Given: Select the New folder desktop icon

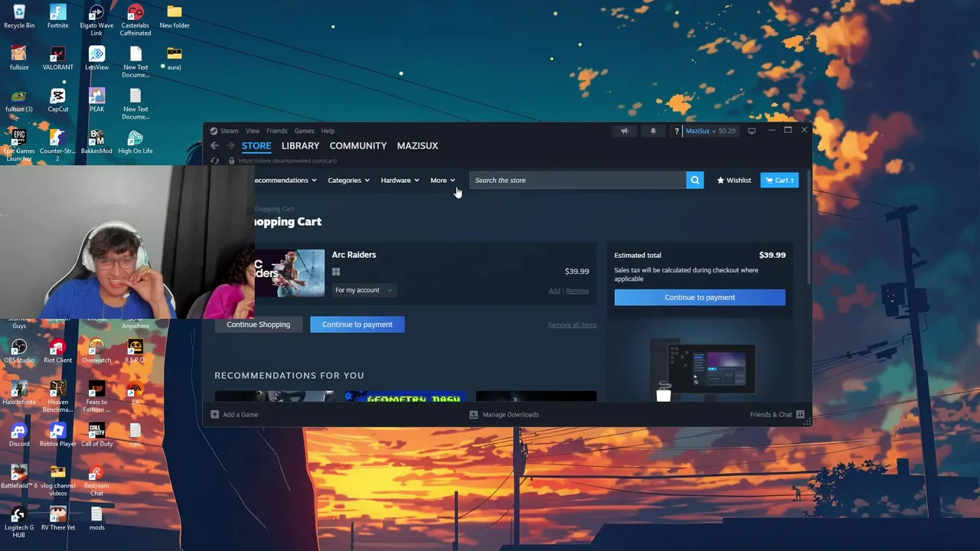Looking at the screenshot, I should (x=175, y=17).
